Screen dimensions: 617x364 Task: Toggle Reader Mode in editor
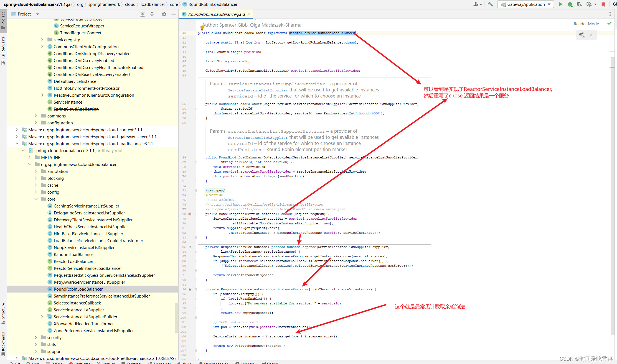click(586, 24)
